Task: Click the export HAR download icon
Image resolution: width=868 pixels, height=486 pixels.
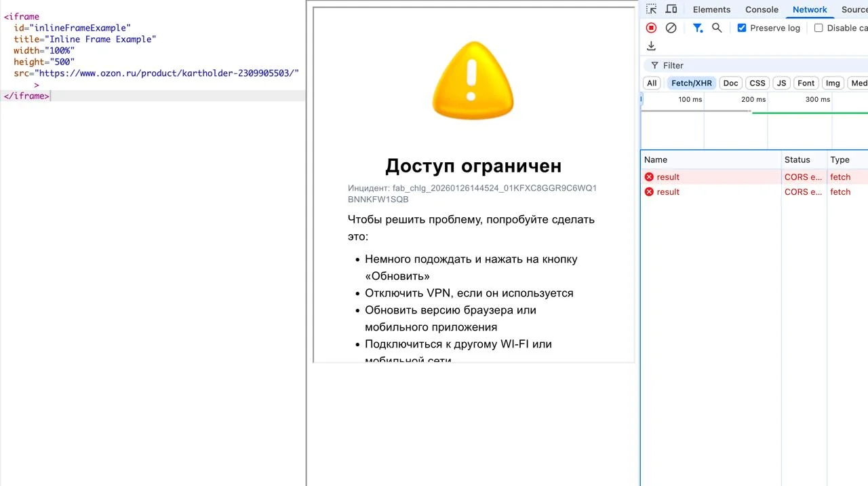Action: tap(651, 46)
